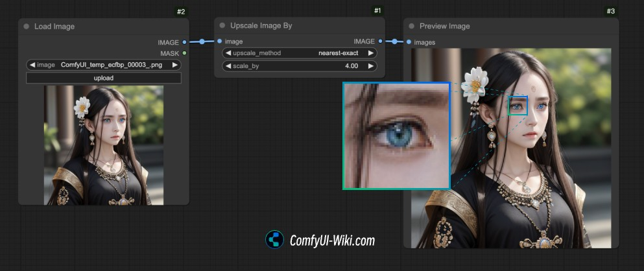644x271 pixels.
Task: Select next image with right arrow
Action: point(175,65)
